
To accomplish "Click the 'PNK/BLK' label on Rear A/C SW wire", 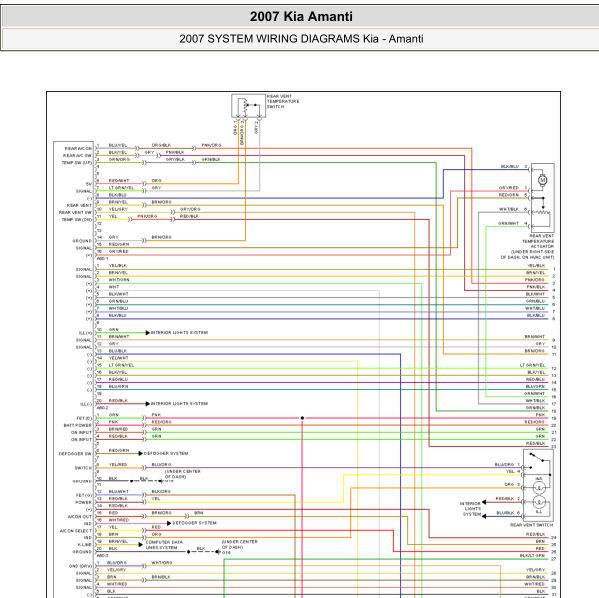I will pyautogui.click(x=175, y=152).
